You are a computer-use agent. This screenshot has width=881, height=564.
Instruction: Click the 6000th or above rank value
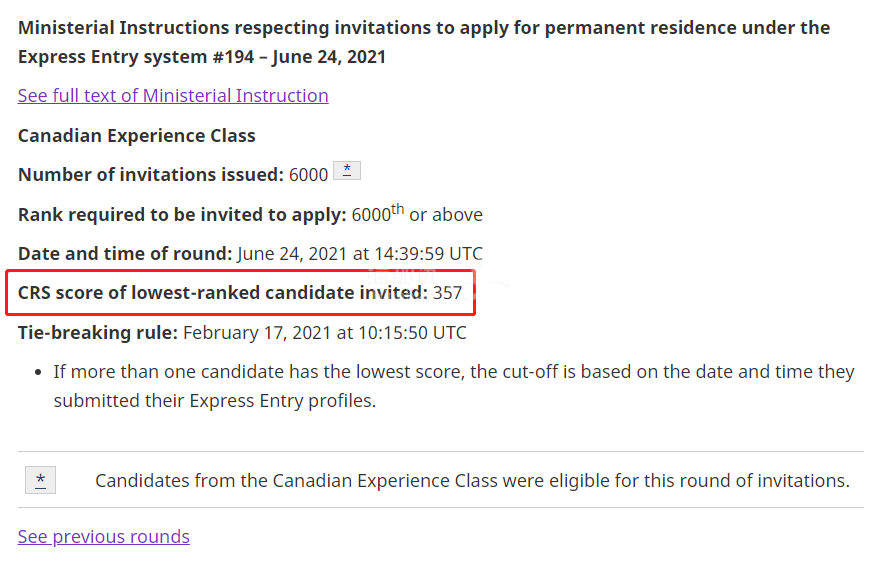coord(417,213)
